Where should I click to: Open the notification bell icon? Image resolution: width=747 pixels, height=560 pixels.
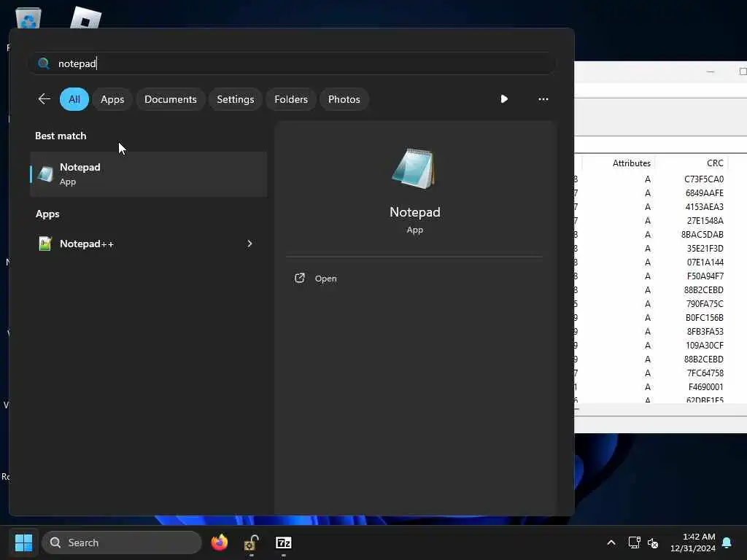click(x=727, y=542)
